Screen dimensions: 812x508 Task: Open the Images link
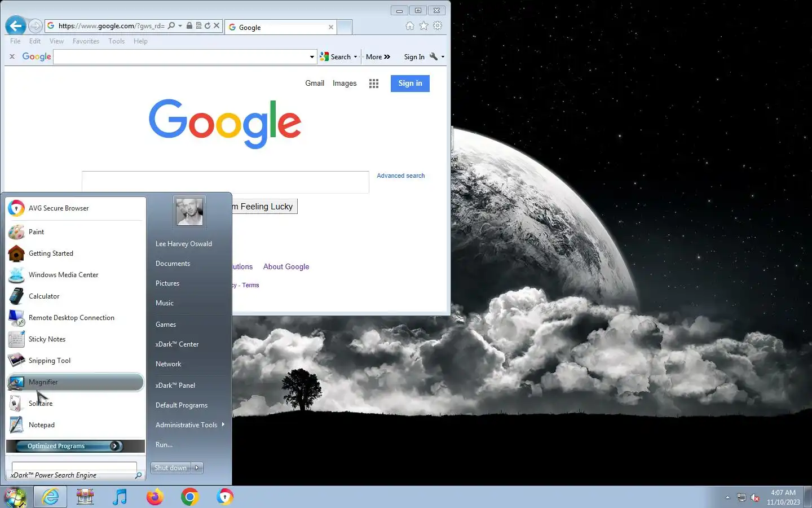click(345, 83)
